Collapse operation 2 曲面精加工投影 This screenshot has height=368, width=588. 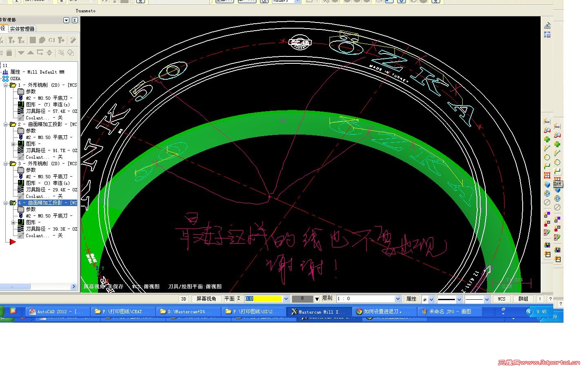click(x=6, y=124)
